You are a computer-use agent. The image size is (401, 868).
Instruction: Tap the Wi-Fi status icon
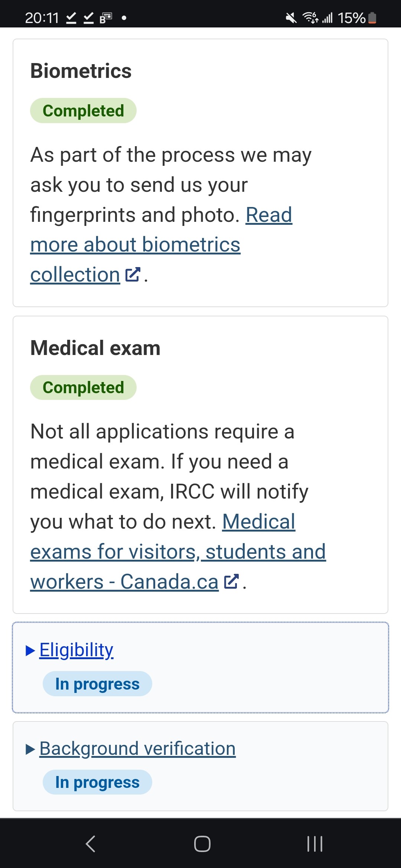[310, 17]
